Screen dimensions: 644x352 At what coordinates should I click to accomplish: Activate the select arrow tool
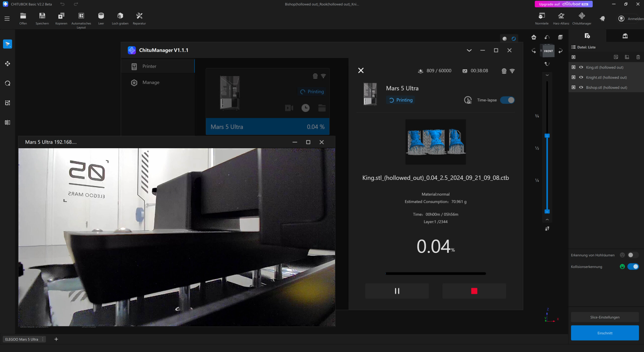8,44
